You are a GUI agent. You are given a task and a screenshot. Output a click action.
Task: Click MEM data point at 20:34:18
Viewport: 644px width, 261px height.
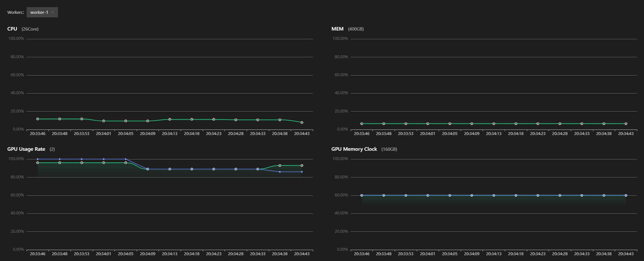coord(516,124)
